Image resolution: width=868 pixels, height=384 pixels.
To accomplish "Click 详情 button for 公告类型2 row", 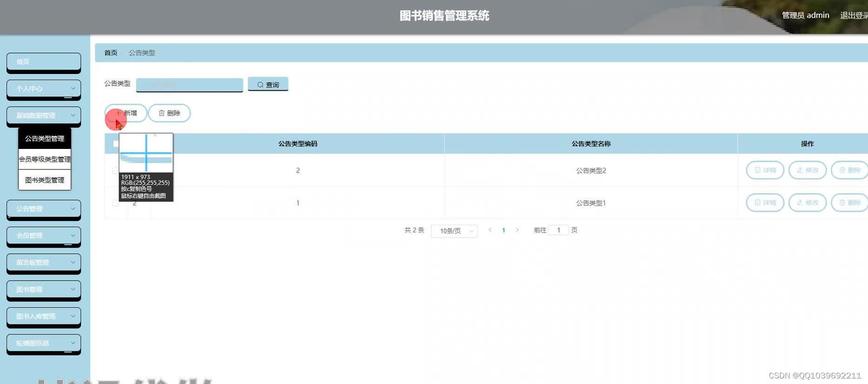I will click(x=765, y=170).
